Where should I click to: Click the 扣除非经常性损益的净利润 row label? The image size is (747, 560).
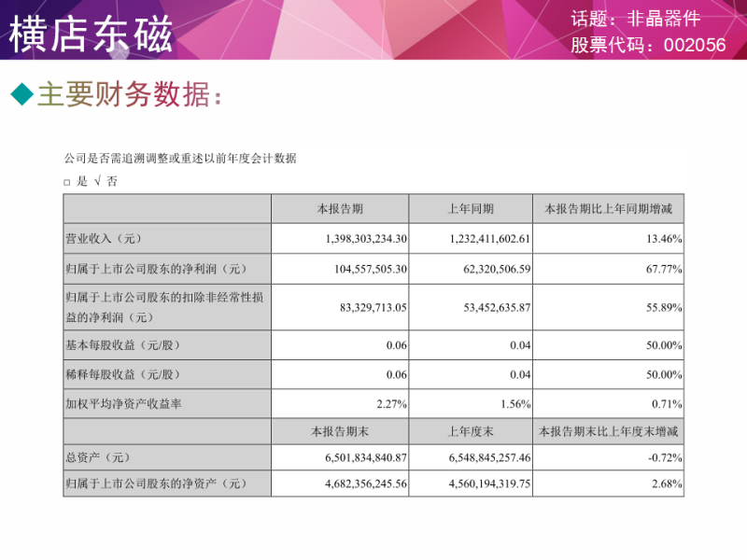pyautogui.click(x=164, y=307)
